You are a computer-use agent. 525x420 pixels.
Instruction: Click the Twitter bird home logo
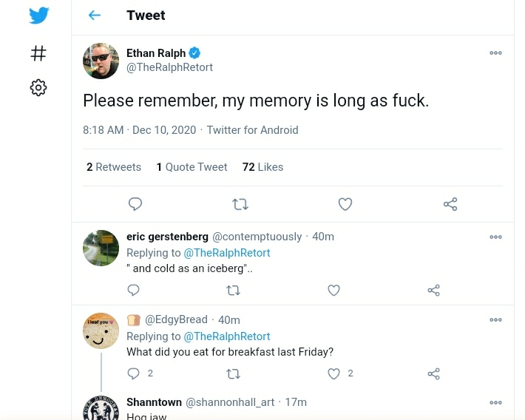coord(39,16)
